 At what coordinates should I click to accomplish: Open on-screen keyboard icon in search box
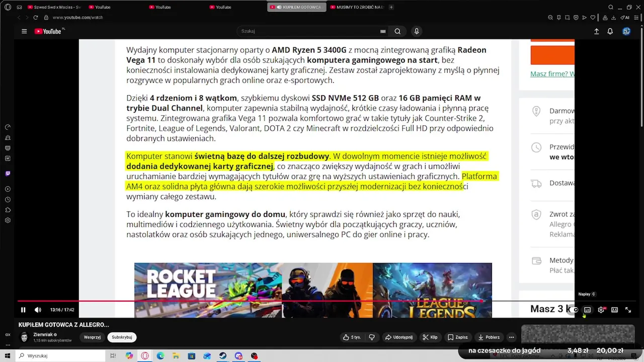pyautogui.click(x=383, y=31)
